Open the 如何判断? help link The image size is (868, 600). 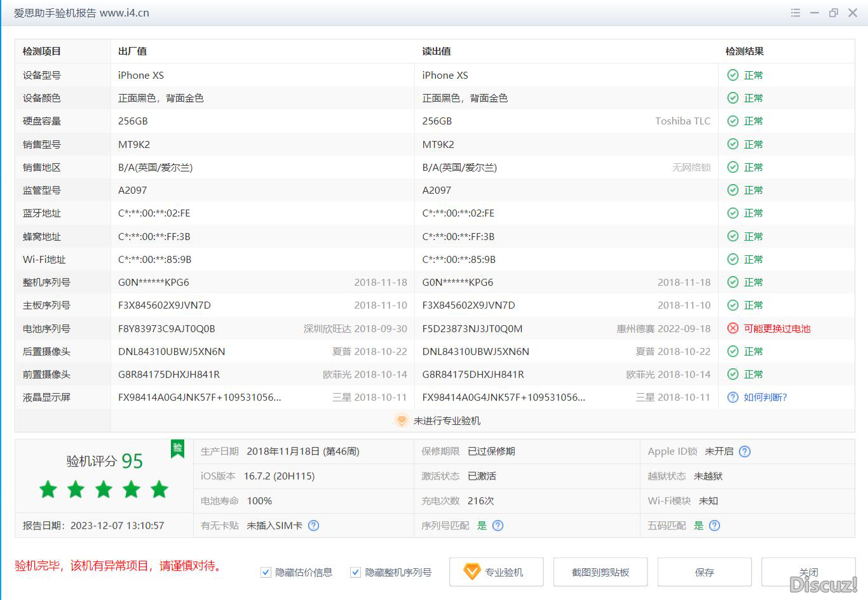tap(765, 397)
